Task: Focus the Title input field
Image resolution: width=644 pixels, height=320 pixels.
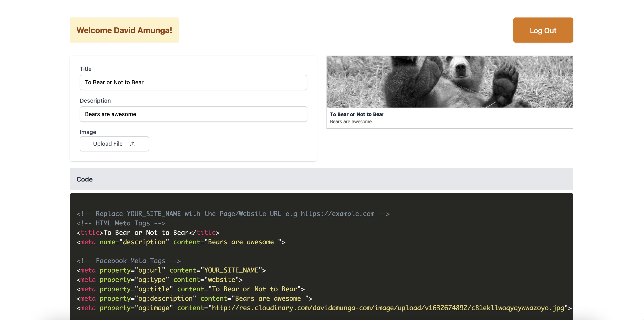Action: click(193, 82)
